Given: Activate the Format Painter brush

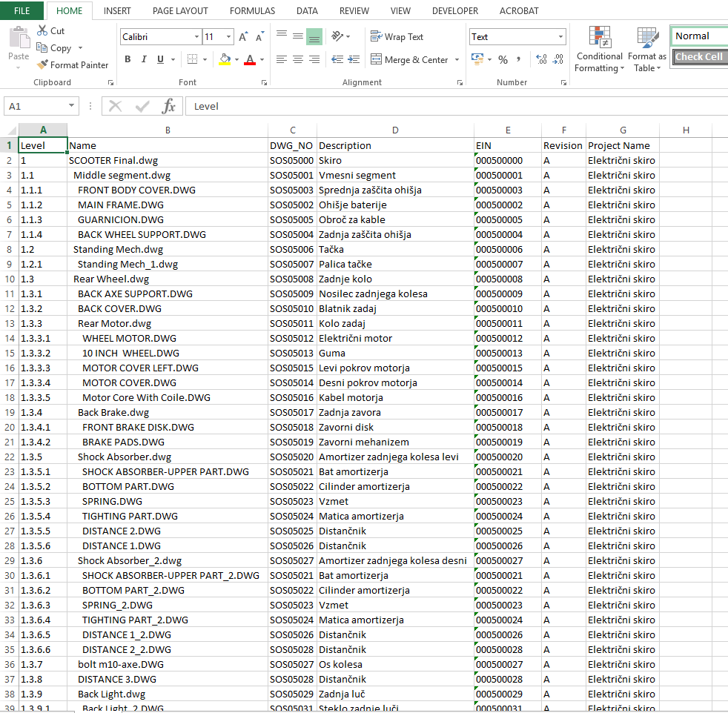Looking at the screenshot, I should 43,64.
